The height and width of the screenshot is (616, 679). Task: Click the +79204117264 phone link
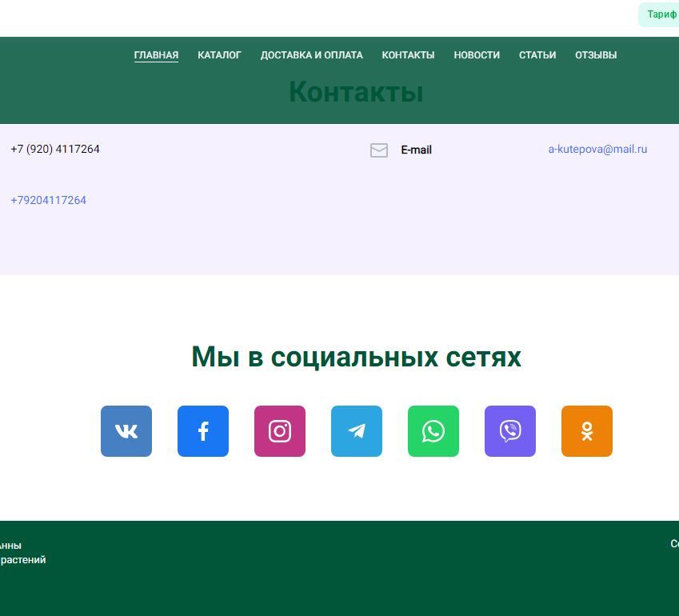click(49, 200)
